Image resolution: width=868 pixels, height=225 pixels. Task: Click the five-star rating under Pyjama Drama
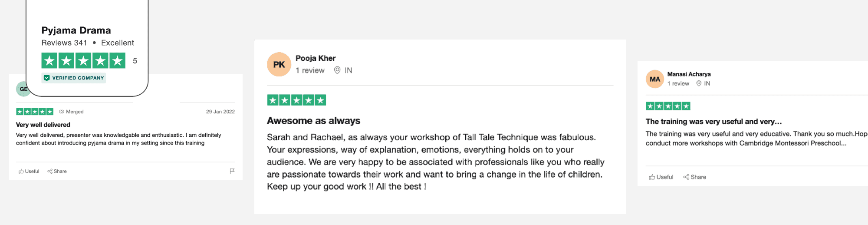tap(83, 60)
